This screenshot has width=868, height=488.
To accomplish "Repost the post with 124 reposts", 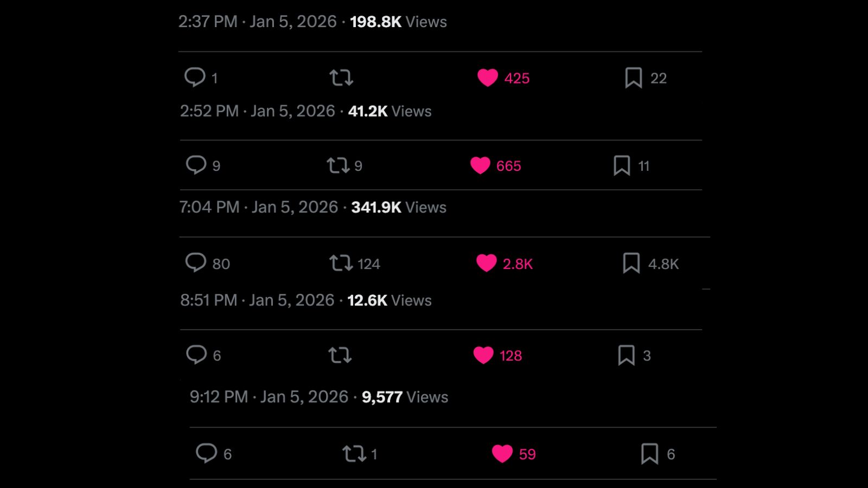I will point(341,264).
